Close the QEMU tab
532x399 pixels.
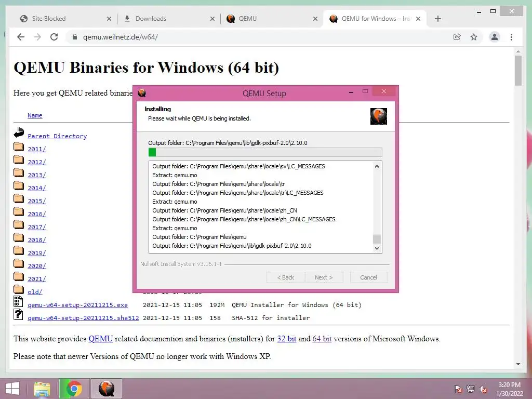click(x=315, y=19)
